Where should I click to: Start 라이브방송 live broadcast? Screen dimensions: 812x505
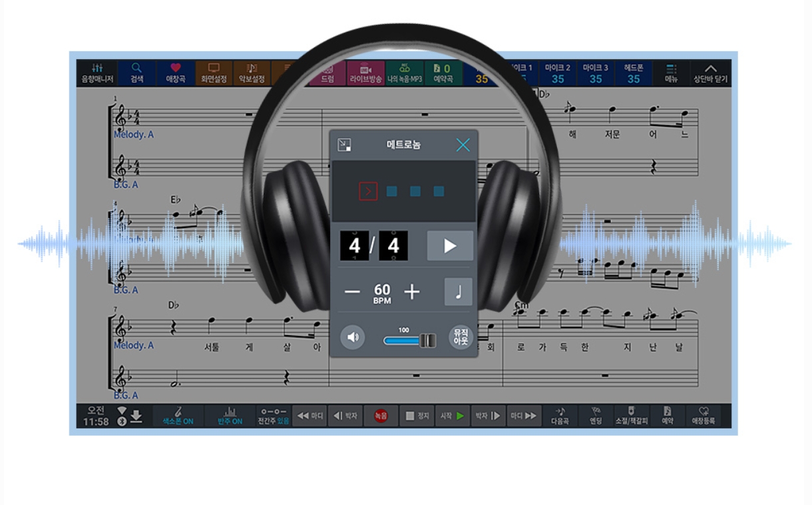[366, 73]
